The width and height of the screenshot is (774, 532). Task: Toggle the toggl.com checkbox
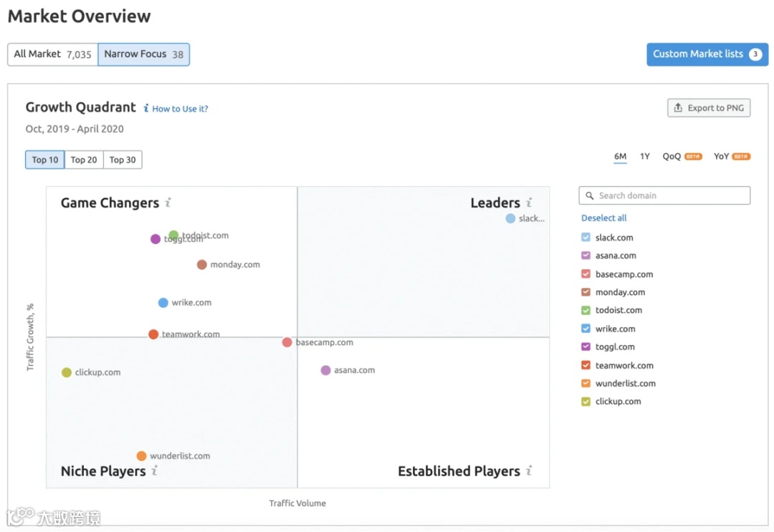point(586,347)
